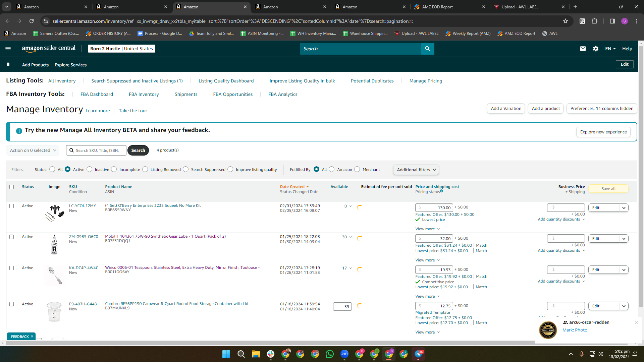
Task: Click the Explore new experience button
Action: click(603, 132)
